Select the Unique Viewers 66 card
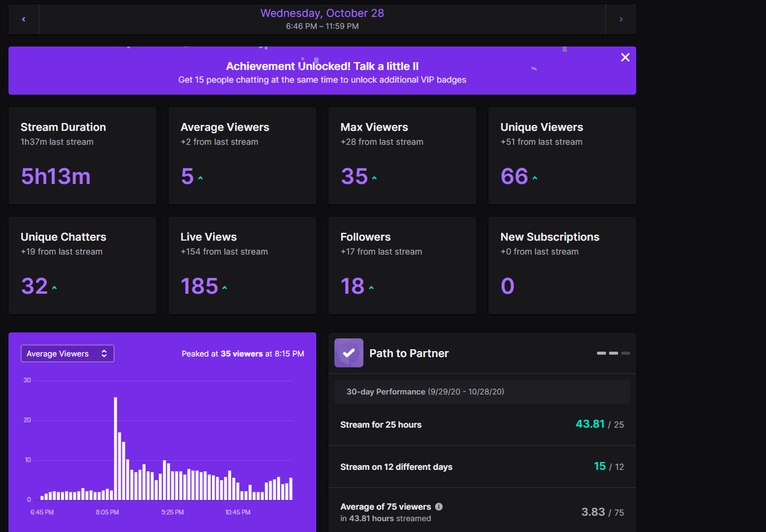This screenshot has width=766, height=532. (562, 156)
